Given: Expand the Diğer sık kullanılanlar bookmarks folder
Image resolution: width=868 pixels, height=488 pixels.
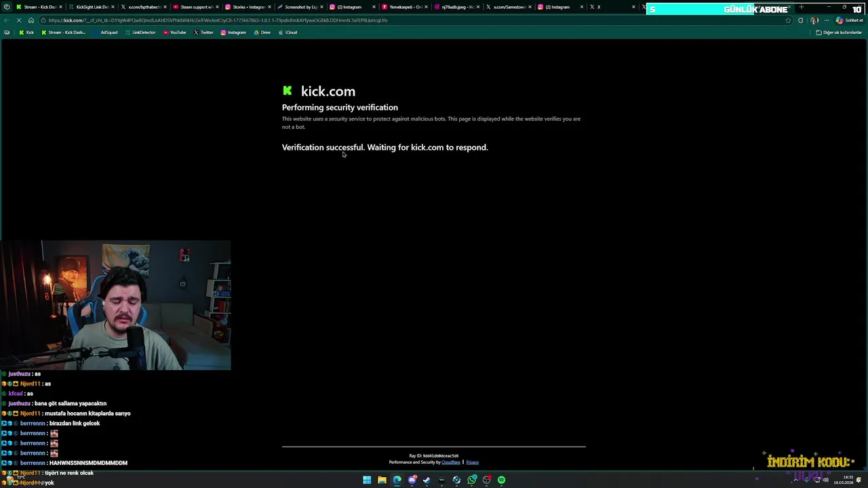Looking at the screenshot, I should click(x=839, y=33).
